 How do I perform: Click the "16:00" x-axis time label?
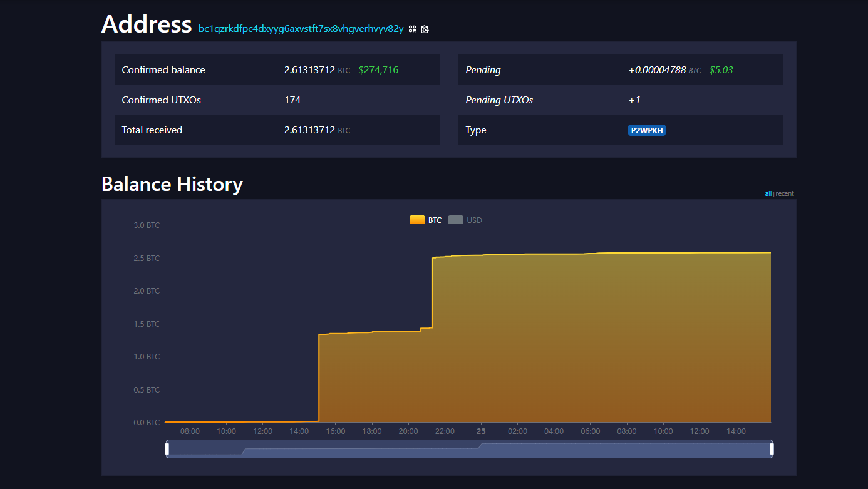[x=336, y=431]
